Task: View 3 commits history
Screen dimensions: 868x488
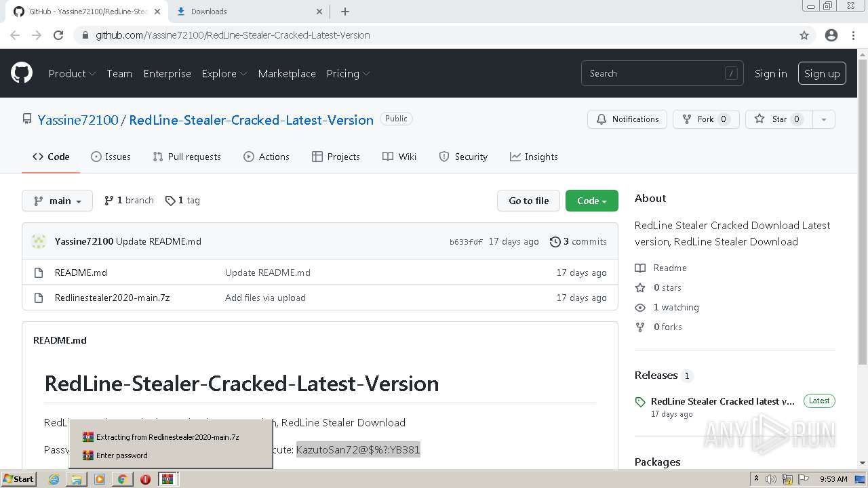Action: click(578, 241)
